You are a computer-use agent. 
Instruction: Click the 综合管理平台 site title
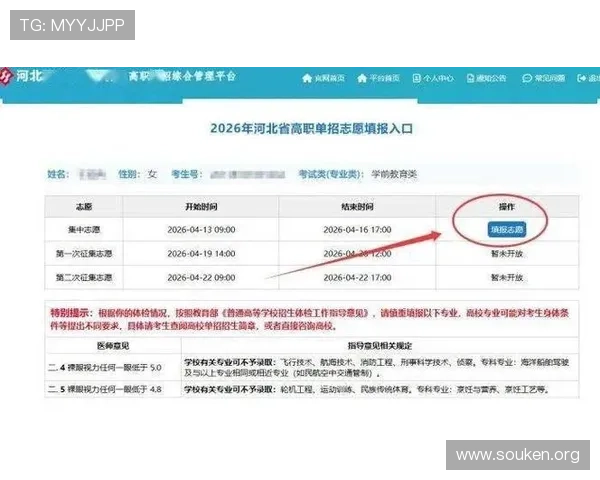pos(182,76)
